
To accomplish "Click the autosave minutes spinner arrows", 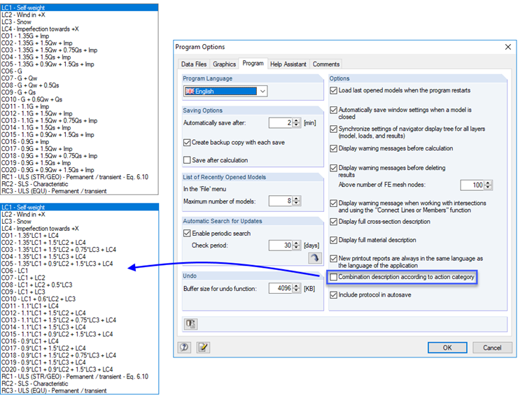I will pos(297,122).
